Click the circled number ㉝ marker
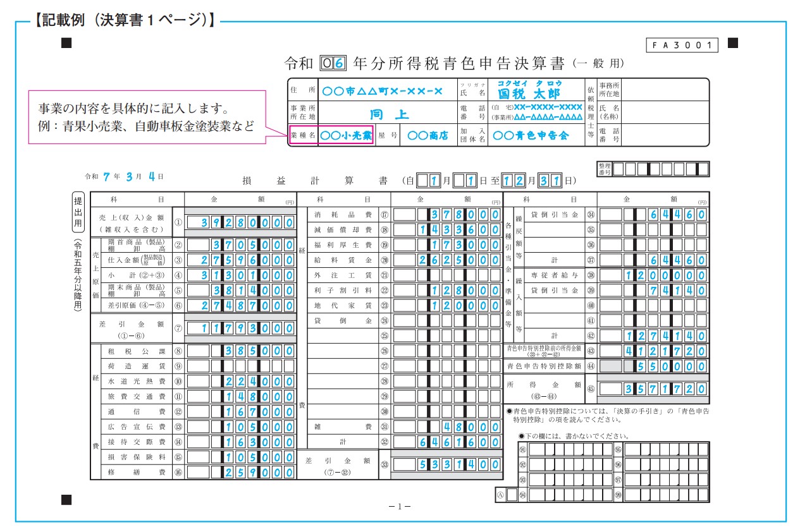The image size is (800, 532). (384, 464)
